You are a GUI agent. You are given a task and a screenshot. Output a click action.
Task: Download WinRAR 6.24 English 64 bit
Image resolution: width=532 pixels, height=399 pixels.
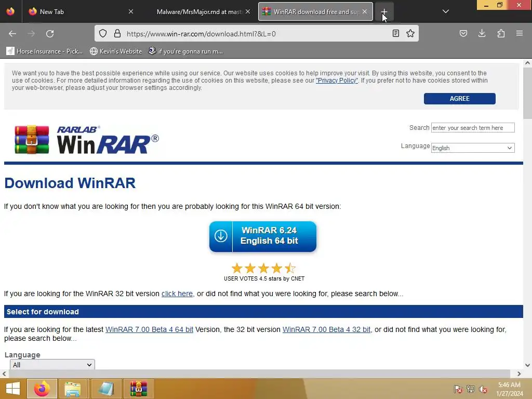tap(262, 236)
